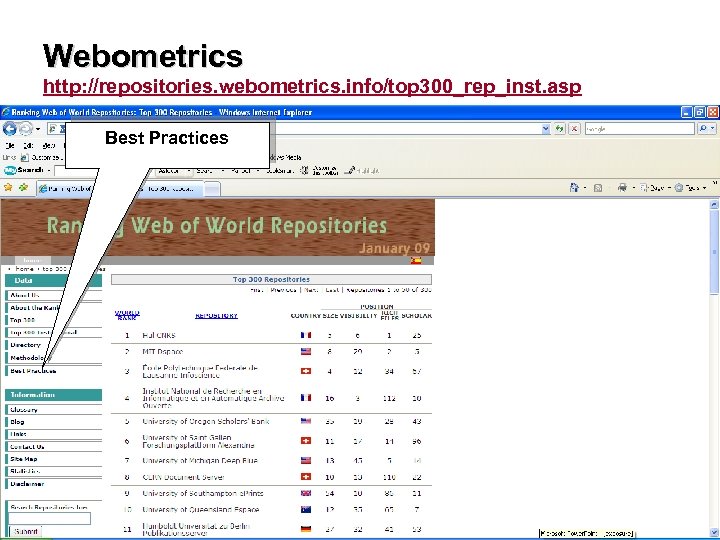
Task: Click the MIT DSpace repository name
Action: (x=163, y=352)
